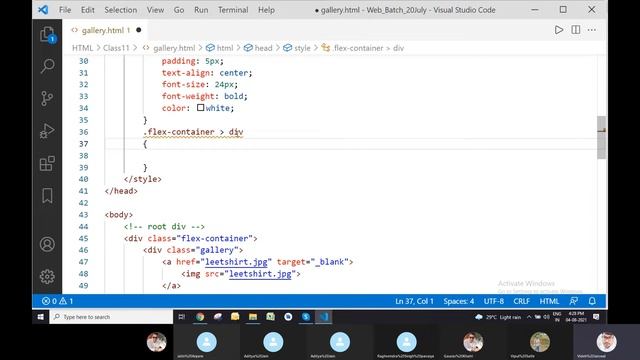Viewport: 640px width, 360px height.
Task: Follow the leetshirt.jpg link in img src
Action: 260,273
